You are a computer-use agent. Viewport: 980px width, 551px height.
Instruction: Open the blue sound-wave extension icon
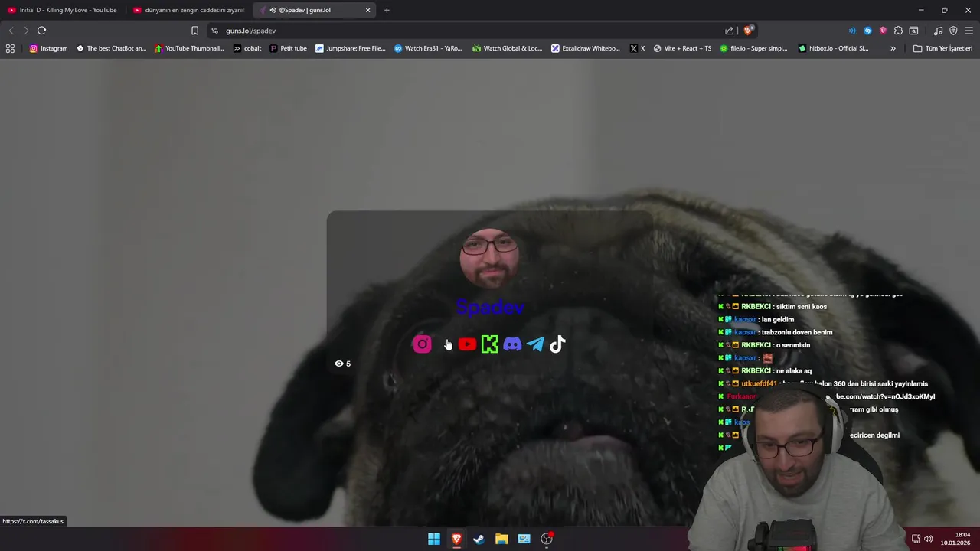pos(852,31)
